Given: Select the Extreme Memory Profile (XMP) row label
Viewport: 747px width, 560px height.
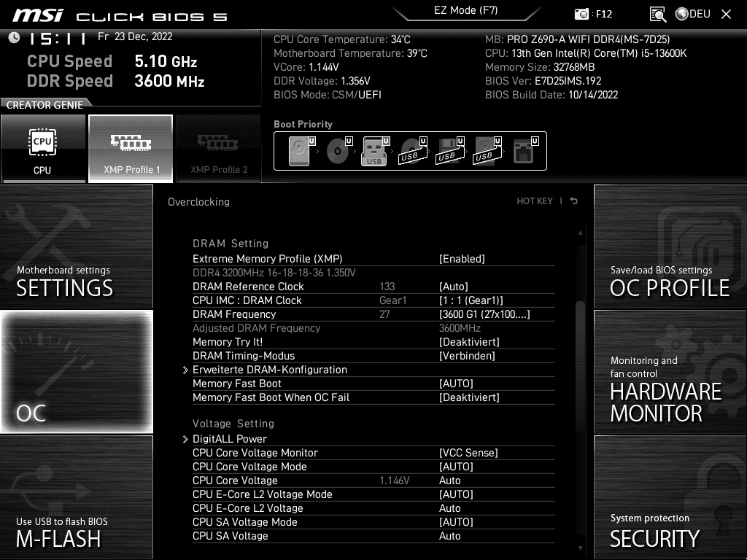Looking at the screenshot, I should pos(267,259).
